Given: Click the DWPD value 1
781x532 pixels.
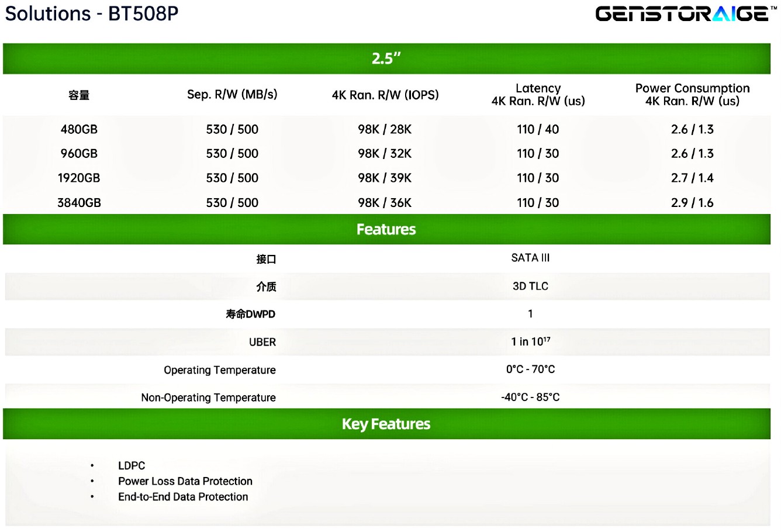Looking at the screenshot, I should coord(530,314).
